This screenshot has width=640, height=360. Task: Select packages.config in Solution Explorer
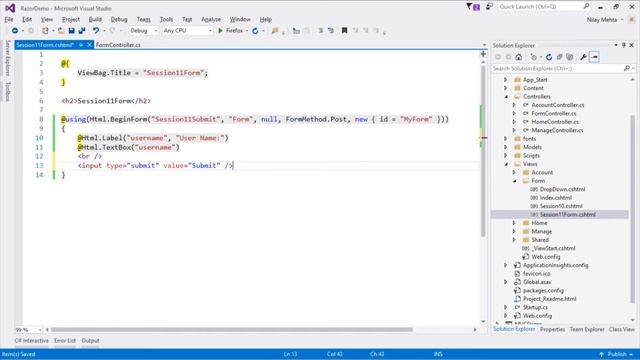(x=543, y=291)
